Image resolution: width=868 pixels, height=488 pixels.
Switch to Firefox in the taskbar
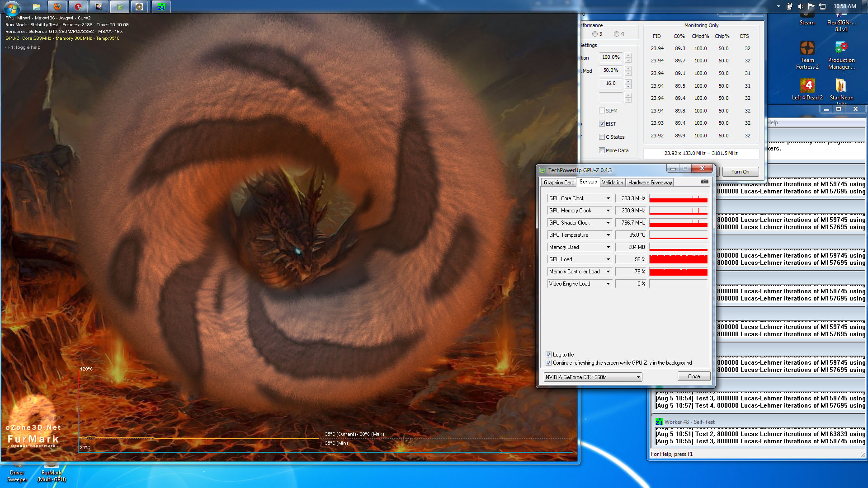click(57, 6)
